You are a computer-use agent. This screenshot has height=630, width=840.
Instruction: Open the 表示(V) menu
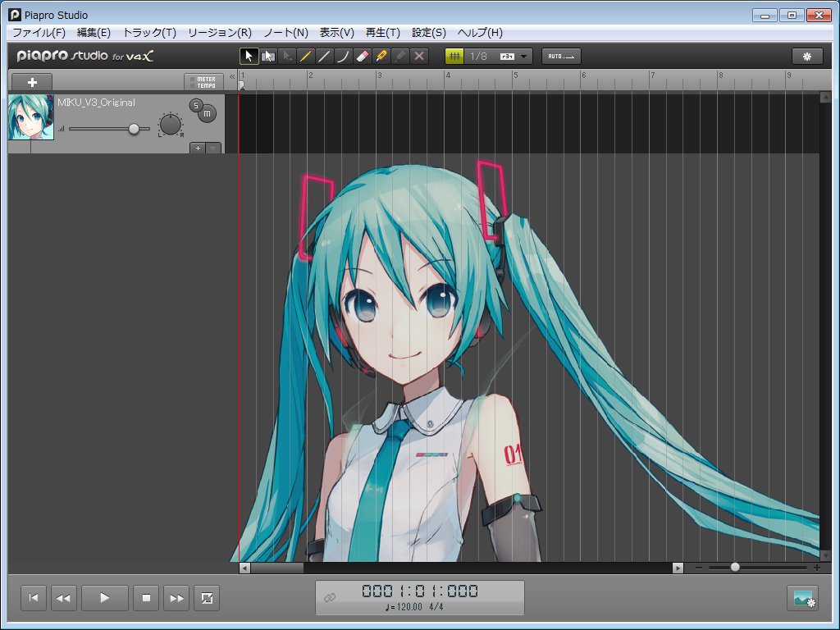[337, 33]
